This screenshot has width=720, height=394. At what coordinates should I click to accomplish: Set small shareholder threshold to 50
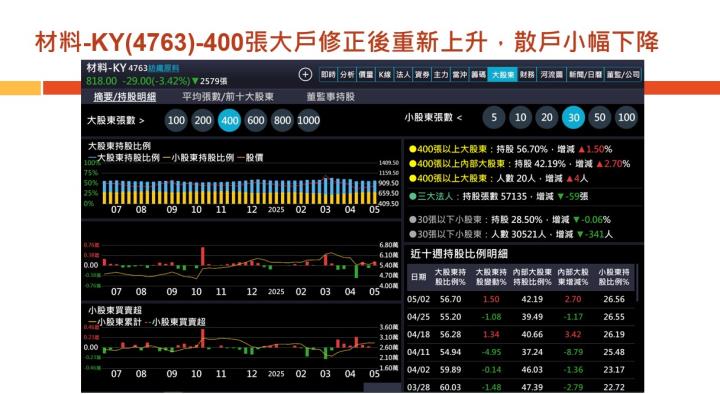click(600, 118)
